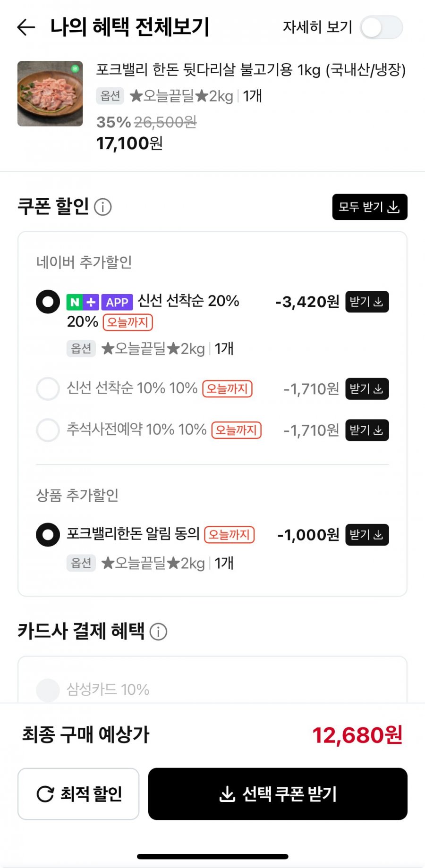Download the 신선 선착순 10% coupon
The height and width of the screenshot is (868, 425).
coord(367,389)
